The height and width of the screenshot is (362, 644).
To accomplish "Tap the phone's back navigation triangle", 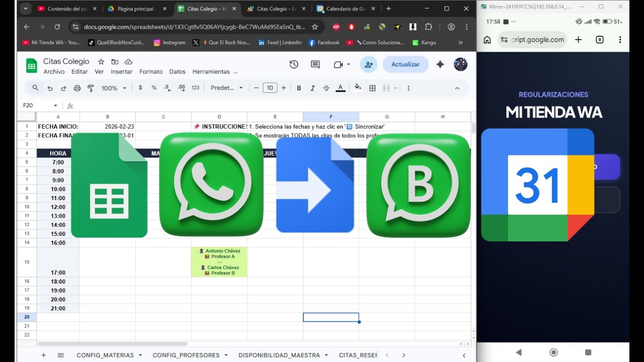I will pyautogui.click(x=519, y=352).
